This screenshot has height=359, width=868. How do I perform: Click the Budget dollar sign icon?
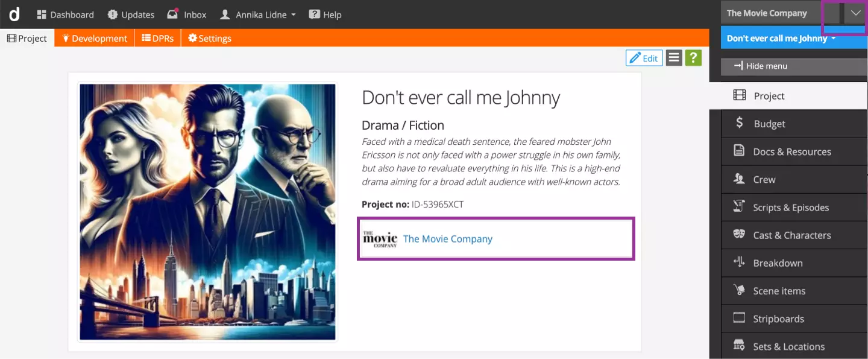739,123
